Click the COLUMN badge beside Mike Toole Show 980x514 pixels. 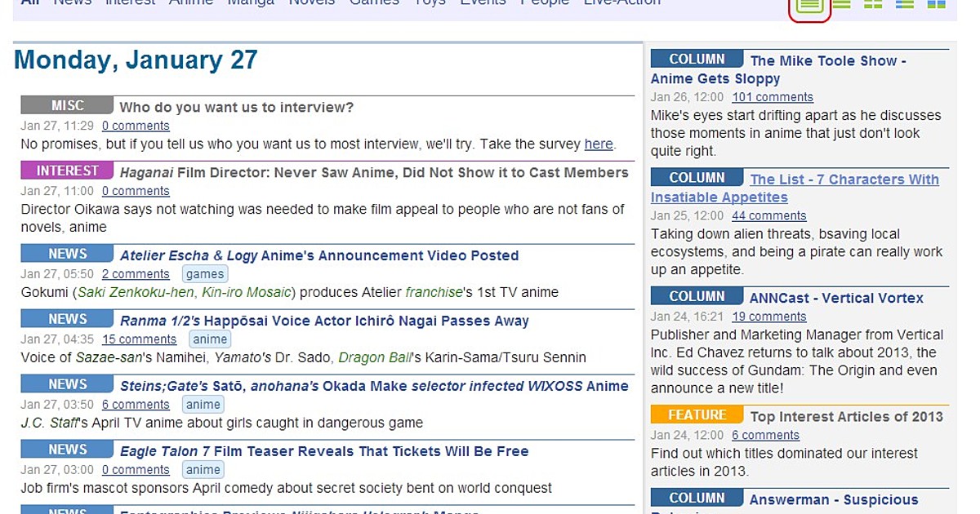click(697, 59)
